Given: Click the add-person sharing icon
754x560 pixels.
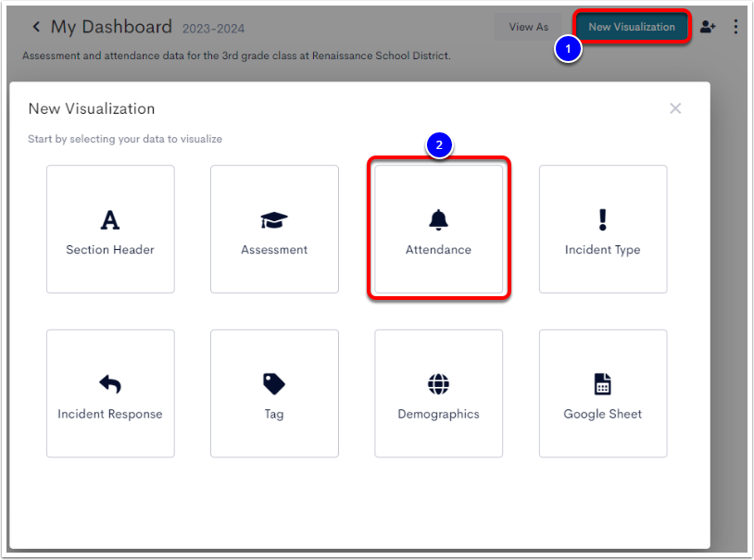Looking at the screenshot, I should tap(709, 27).
